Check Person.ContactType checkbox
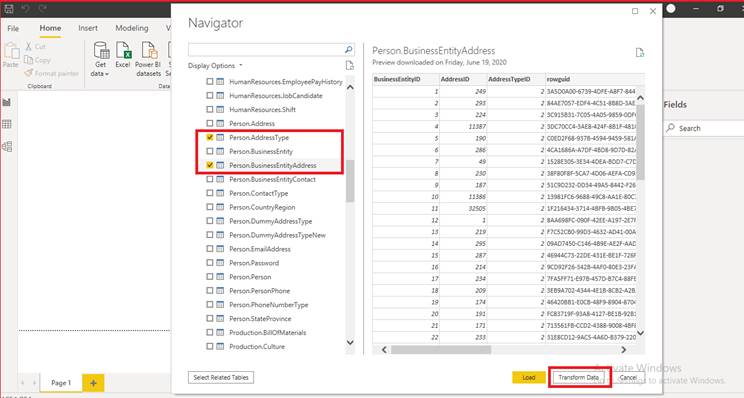Image resolution: width=744 pixels, height=398 pixels. tap(210, 193)
